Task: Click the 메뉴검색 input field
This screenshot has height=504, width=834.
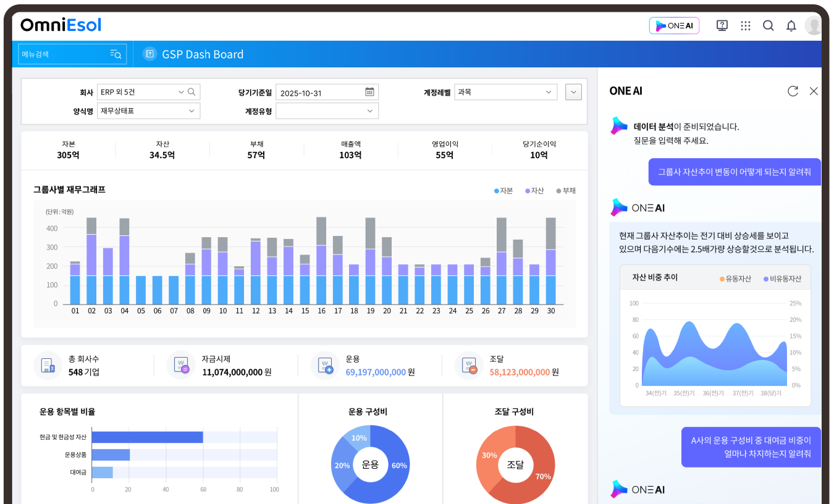Action: 62,54
